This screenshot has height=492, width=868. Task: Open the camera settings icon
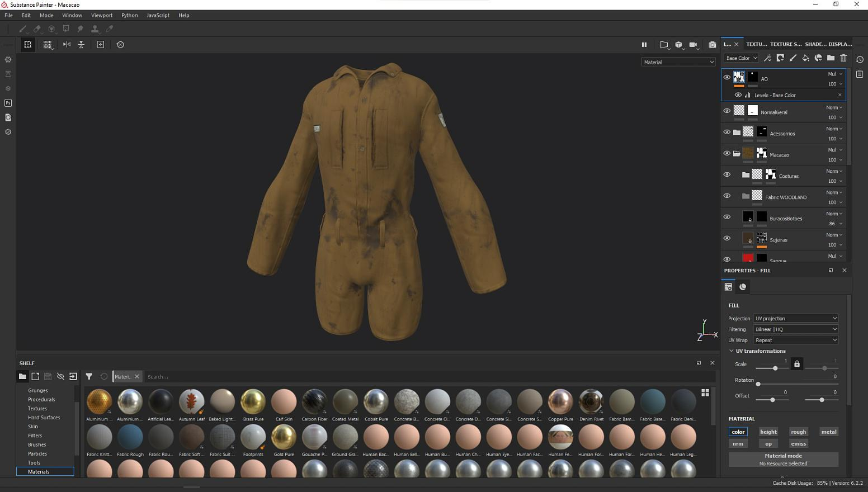tap(694, 45)
